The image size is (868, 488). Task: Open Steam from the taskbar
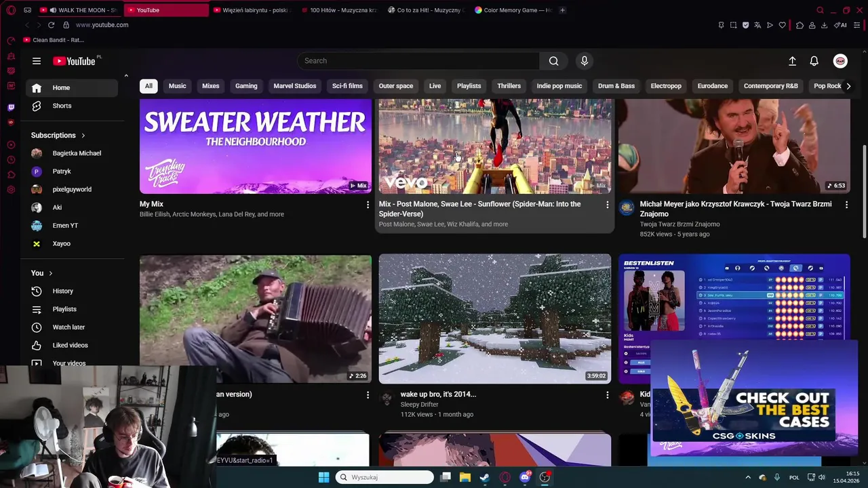pos(484,477)
